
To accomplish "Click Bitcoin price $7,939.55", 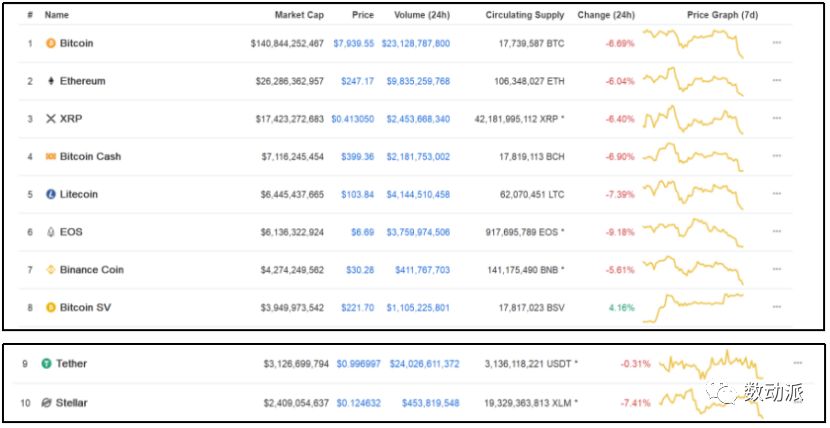I will point(354,43).
